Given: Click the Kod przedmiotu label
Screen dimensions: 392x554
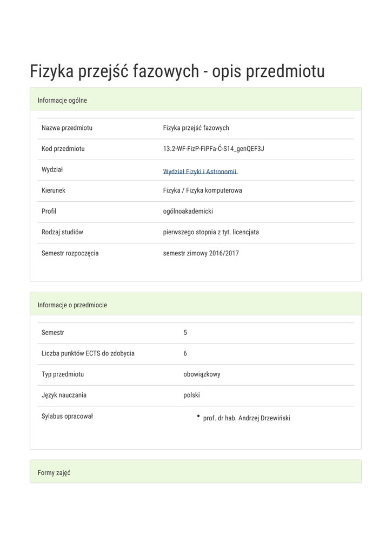Looking at the screenshot, I should (x=63, y=149).
